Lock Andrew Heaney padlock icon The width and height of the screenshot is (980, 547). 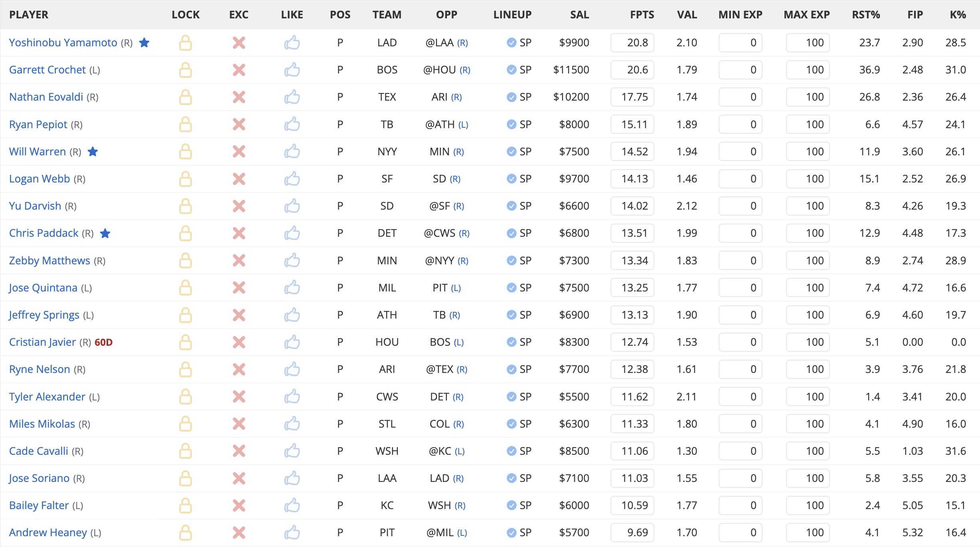point(185,533)
